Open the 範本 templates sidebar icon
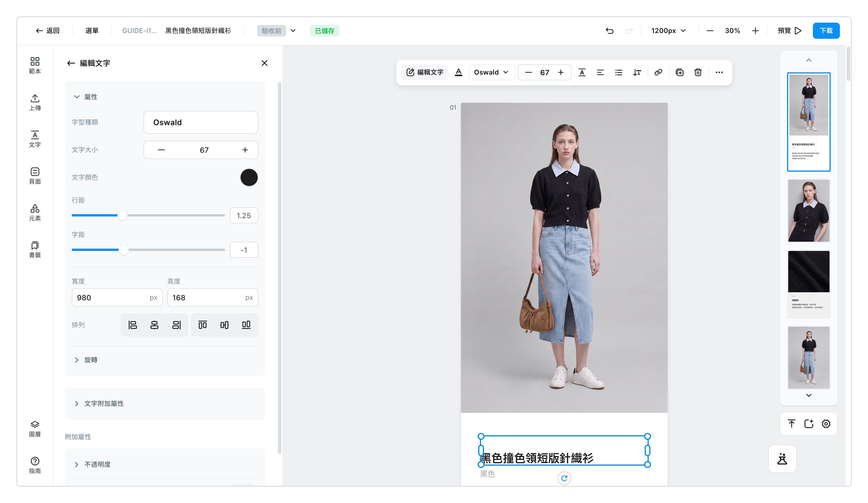The height and width of the screenshot is (503, 868). pyautogui.click(x=35, y=65)
